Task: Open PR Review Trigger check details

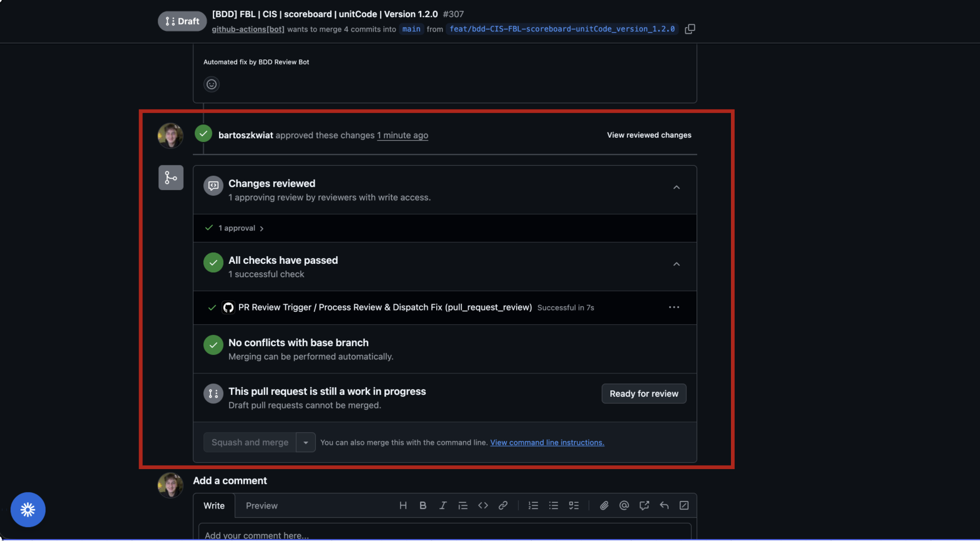Action: (385, 308)
